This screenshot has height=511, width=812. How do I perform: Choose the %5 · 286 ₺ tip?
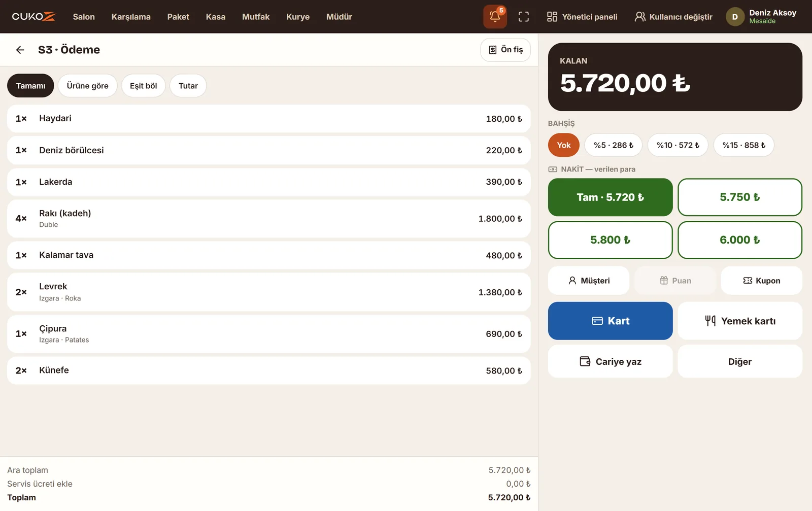tap(614, 145)
